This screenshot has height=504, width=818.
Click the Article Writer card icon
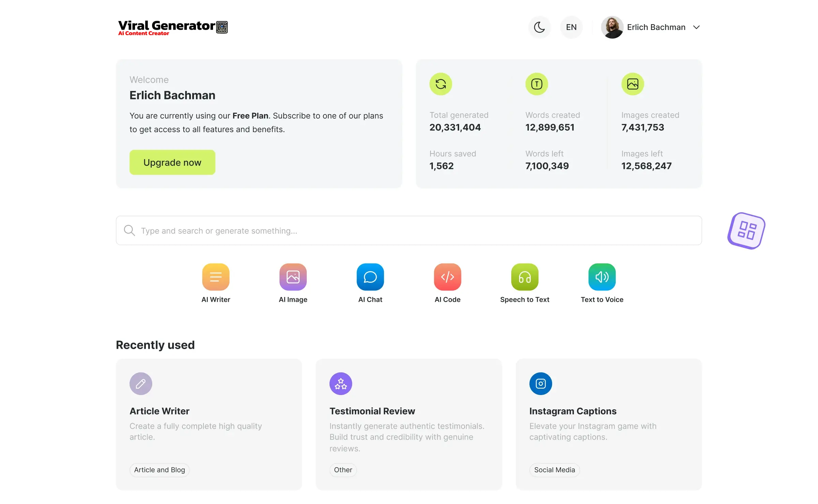(140, 383)
